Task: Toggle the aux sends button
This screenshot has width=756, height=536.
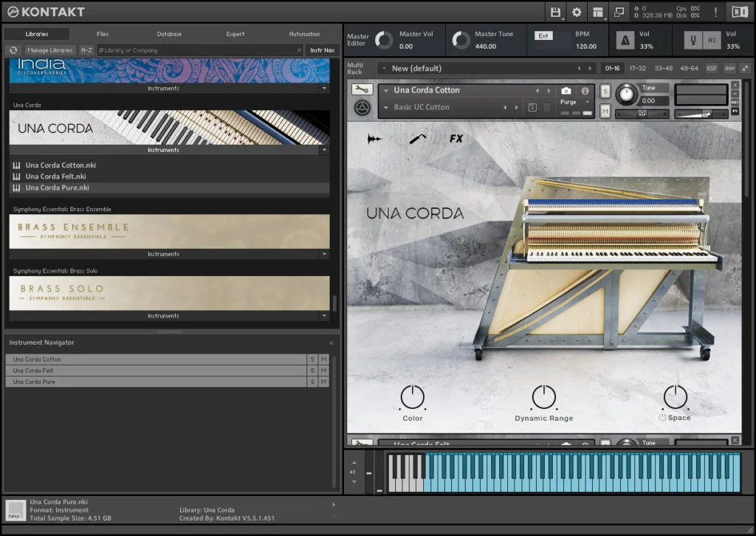Action: (729, 69)
